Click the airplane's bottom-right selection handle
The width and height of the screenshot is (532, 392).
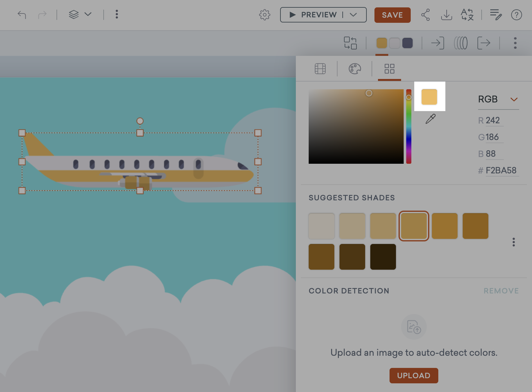[x=258, y=191]
